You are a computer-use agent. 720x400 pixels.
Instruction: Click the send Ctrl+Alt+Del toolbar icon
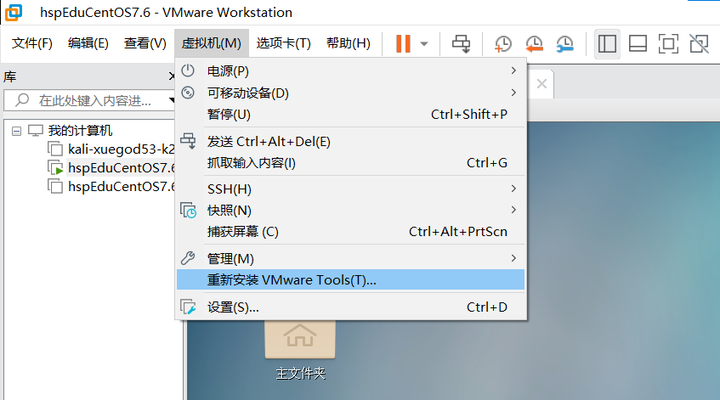pyautogui.click(x=461, y=44)
